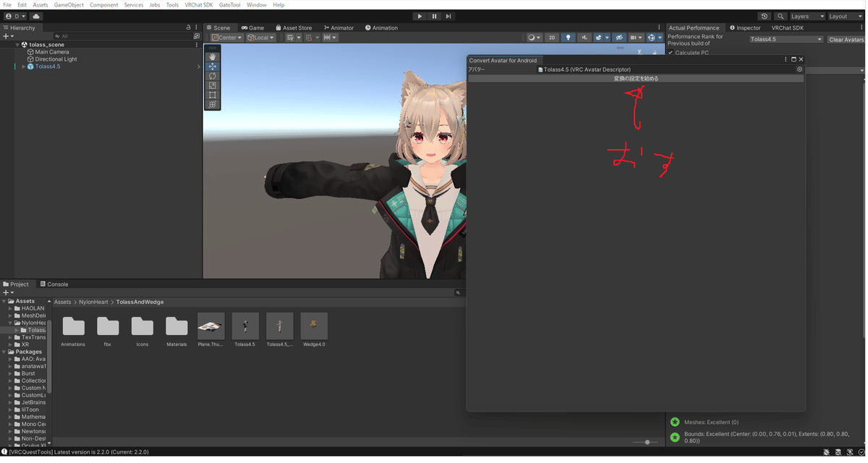
Task: Open Project panel search icon
Action: pyautogui.click(x=458, y=293)
